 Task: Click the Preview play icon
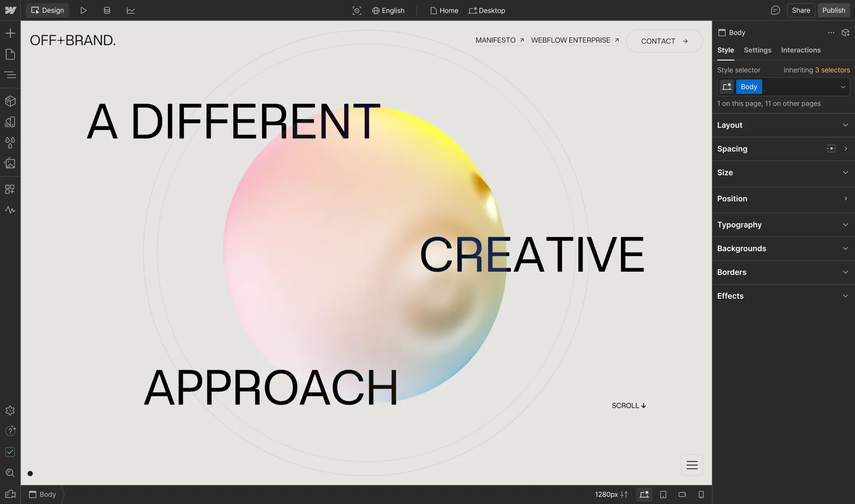[83, 10]
